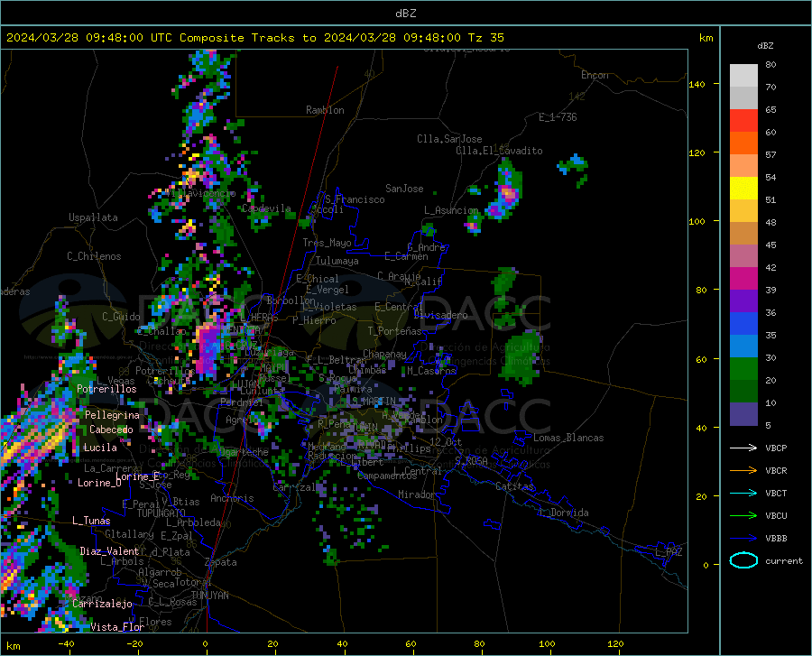Screen dimensions: 812x656
Task: Select the blue 35 dBZ color swatch
Action: click(743, 324)
